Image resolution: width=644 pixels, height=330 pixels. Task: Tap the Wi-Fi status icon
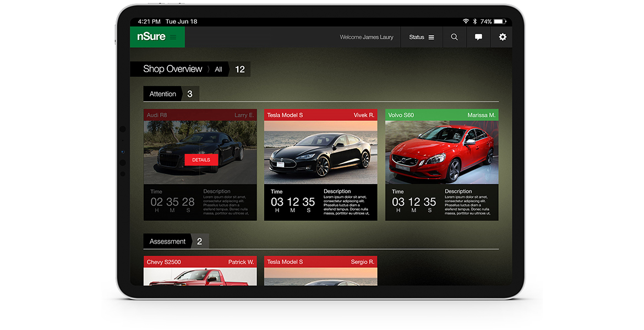point(466,21)
